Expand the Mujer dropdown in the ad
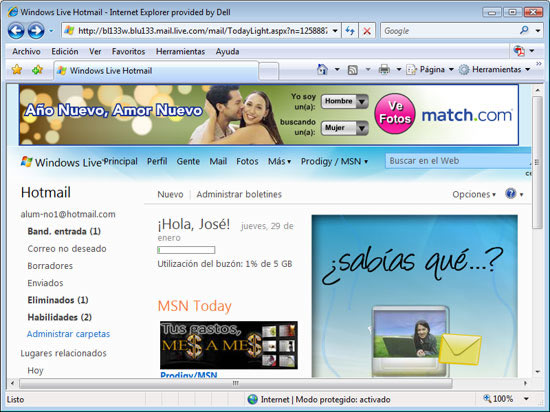The width and height of the screenshot is (550, 412). click(344, 128)
